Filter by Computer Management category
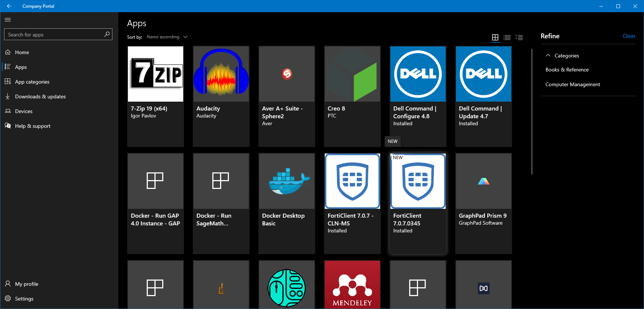 click(x=573, y=84)
